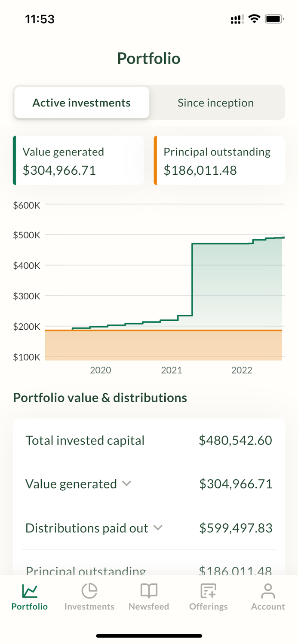Select the 2021 axis label

171,370
